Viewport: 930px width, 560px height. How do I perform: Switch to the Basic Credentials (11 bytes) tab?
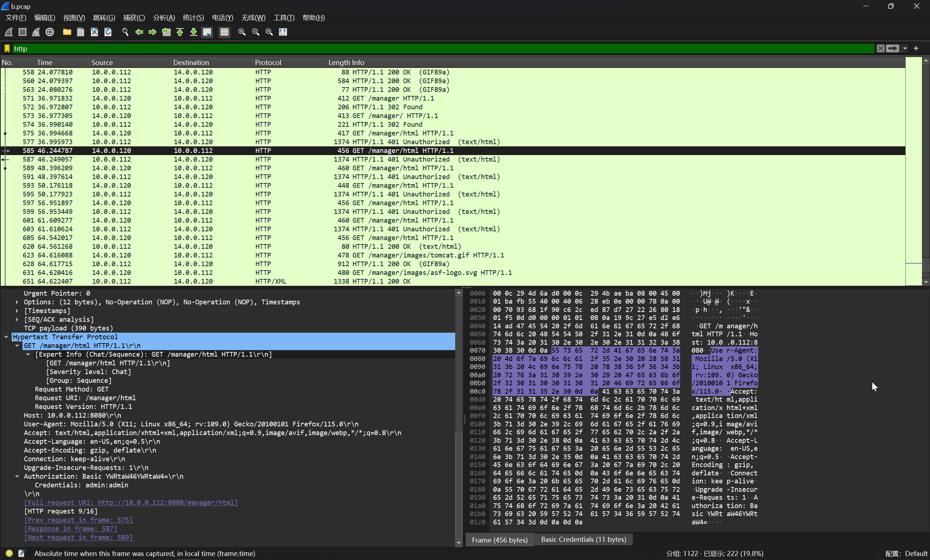click(x=583, y=540)
